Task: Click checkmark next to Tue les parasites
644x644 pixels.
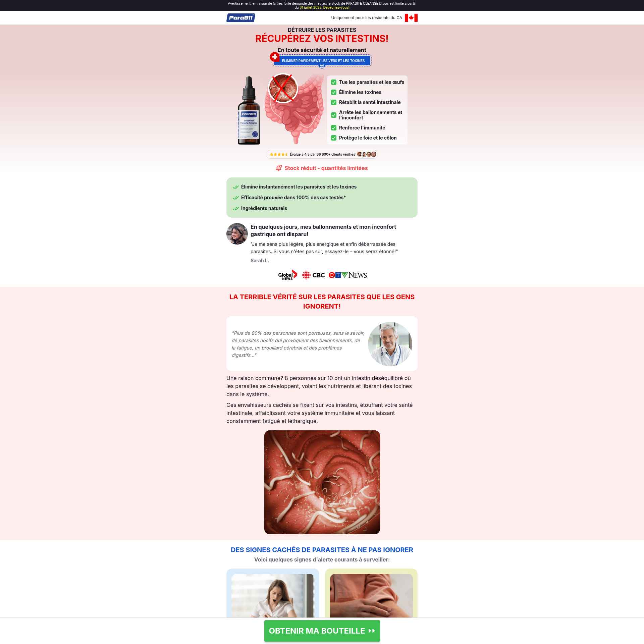Action: (334, 82)
